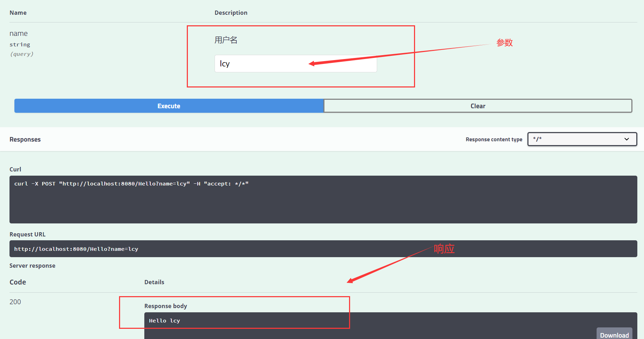The image size is (644, 339).
Task: Click the curl command text block
Action: pyautogui.click(x=323, y=199)
